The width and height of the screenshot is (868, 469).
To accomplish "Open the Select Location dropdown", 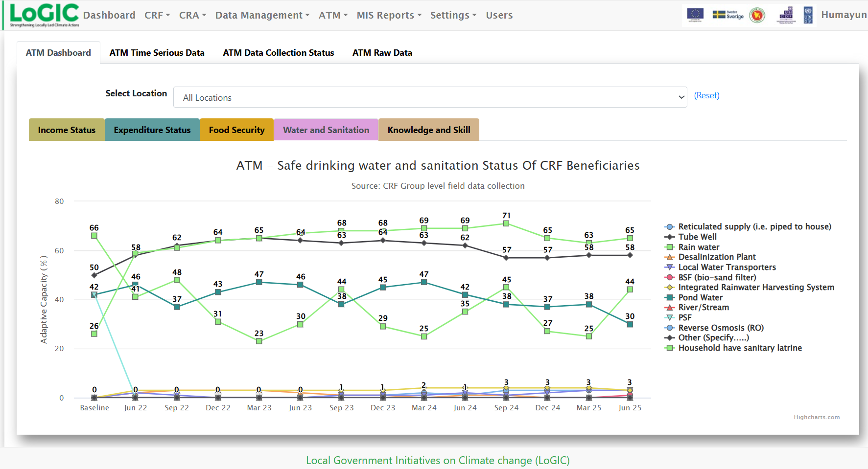I will click(430, 97).
